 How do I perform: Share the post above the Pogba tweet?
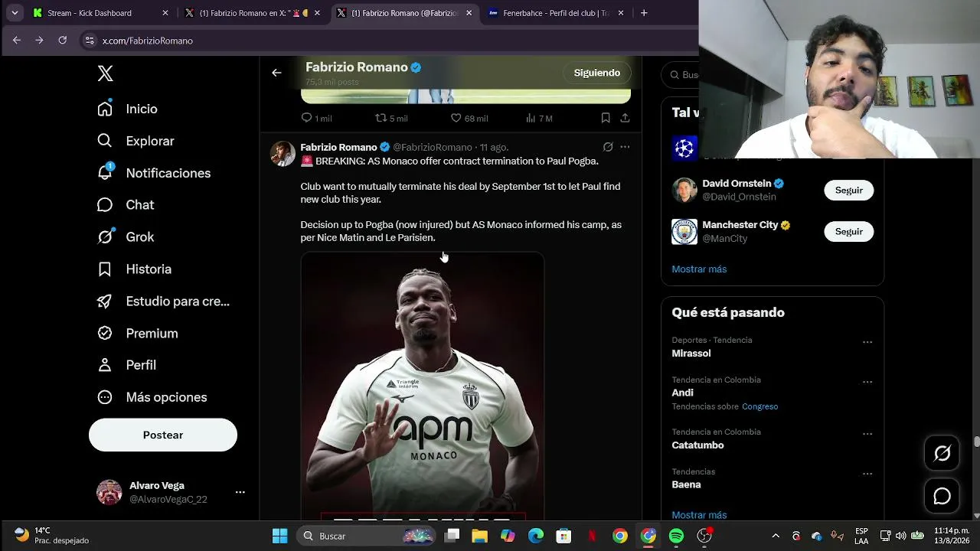(x=625, y=118)
